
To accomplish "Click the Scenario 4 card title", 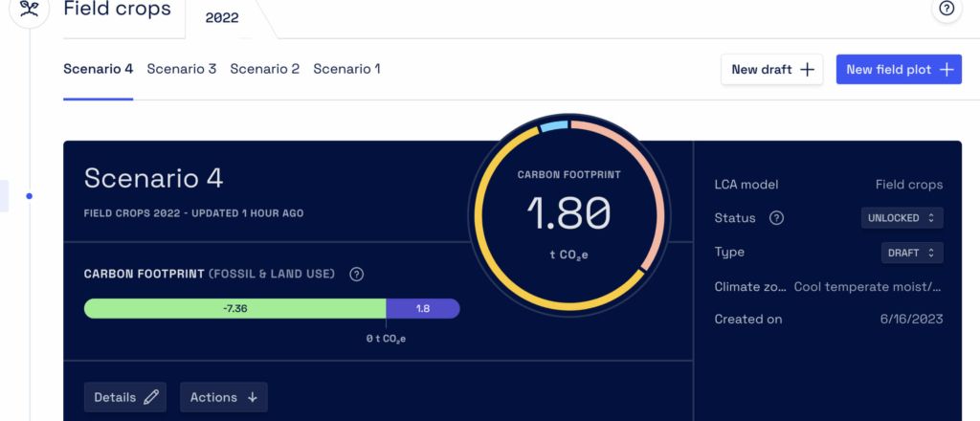I will (153, 178).
